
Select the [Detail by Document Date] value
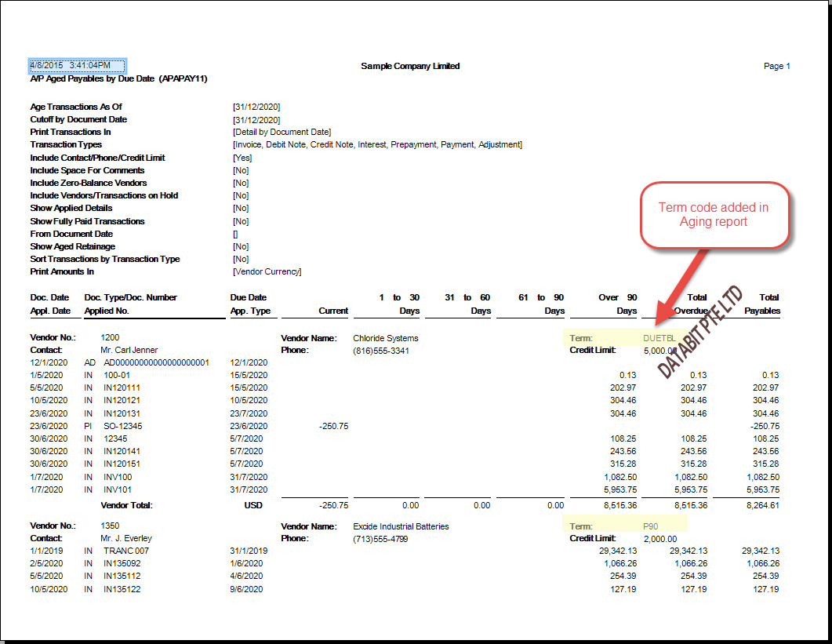[x=282, y=132]
